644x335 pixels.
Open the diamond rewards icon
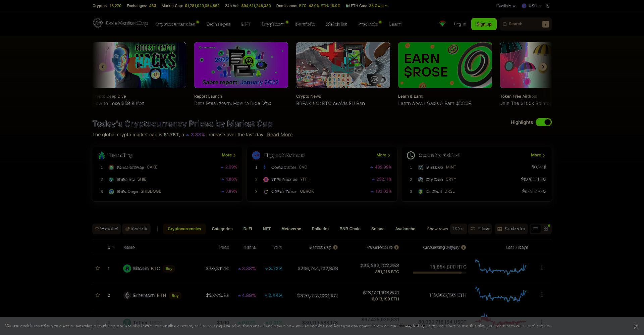tap(442, 23)
